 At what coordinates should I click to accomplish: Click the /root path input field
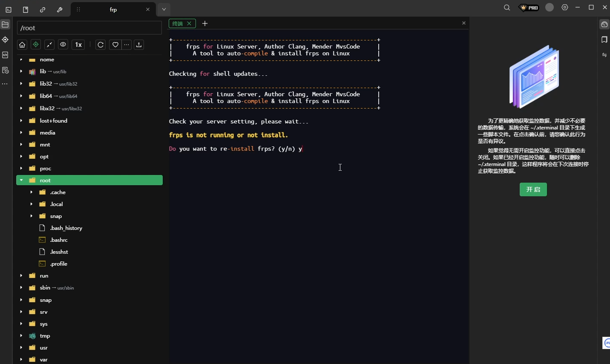89,28
